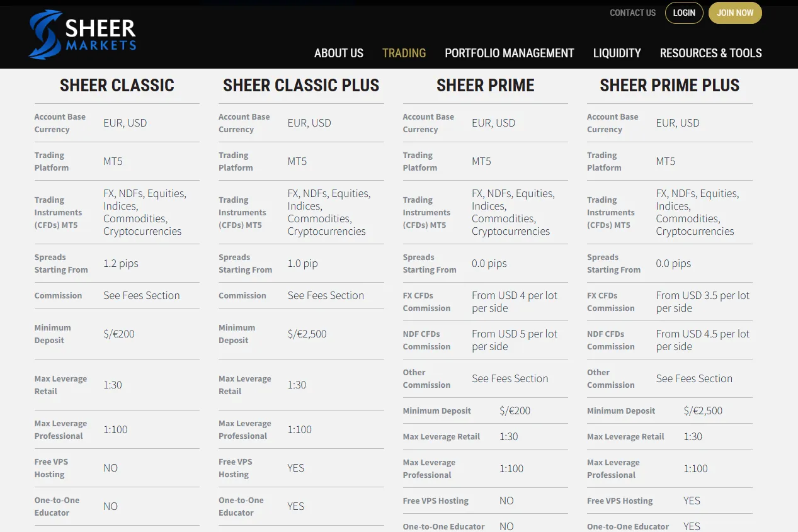Click Sheer Prime Plus 'See Fees Section' text
This screenshot has width=798, height=532.
(694, 378)
